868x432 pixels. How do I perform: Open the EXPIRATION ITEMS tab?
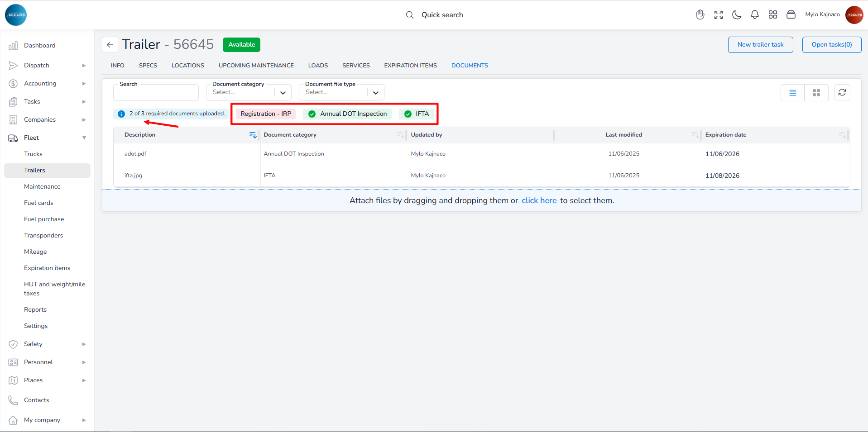pyautogui.click(x=410, y=66)
